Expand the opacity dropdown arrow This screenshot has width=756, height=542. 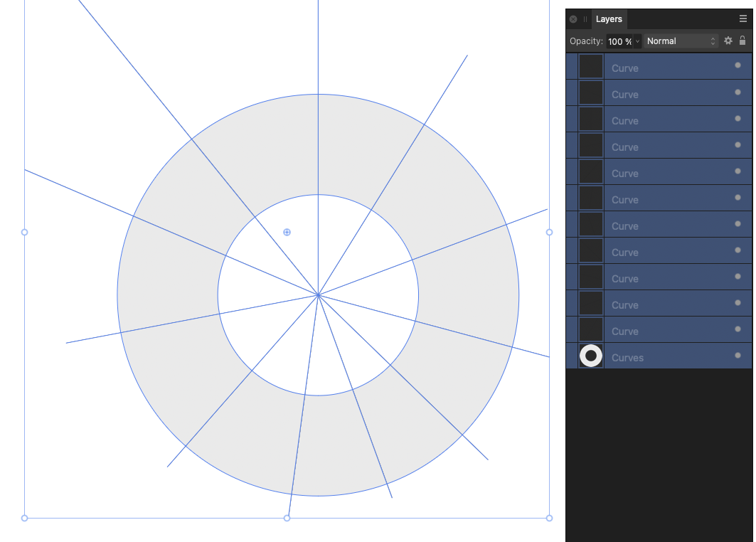pyautogui.click(x=637, y=41)
